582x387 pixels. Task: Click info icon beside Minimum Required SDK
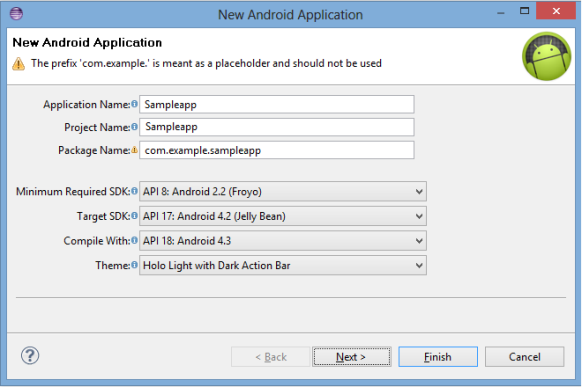[134, 191]
